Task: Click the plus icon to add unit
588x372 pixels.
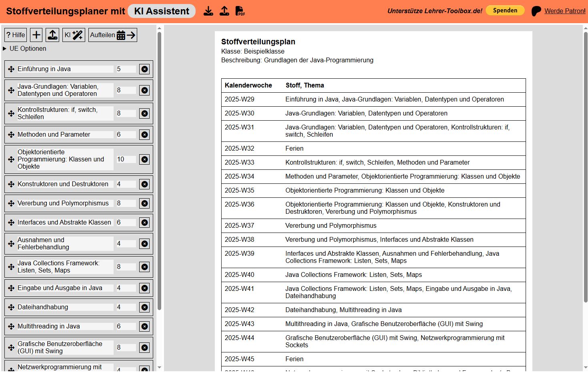Action: coord(36,35)
